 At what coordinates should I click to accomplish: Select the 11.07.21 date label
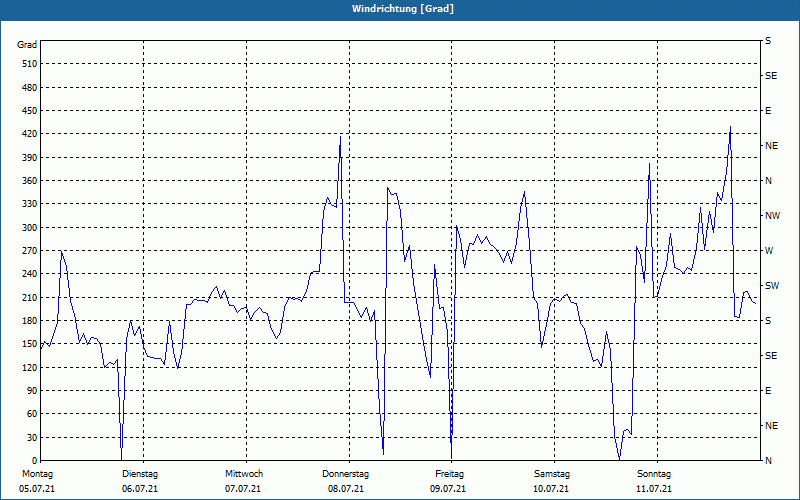[x=654, y=489]
